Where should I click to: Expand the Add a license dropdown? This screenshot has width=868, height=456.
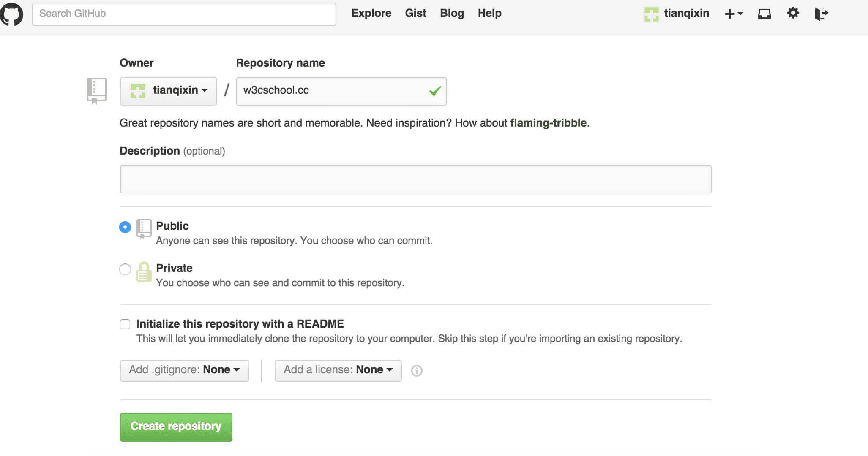(x=338, y=370)
